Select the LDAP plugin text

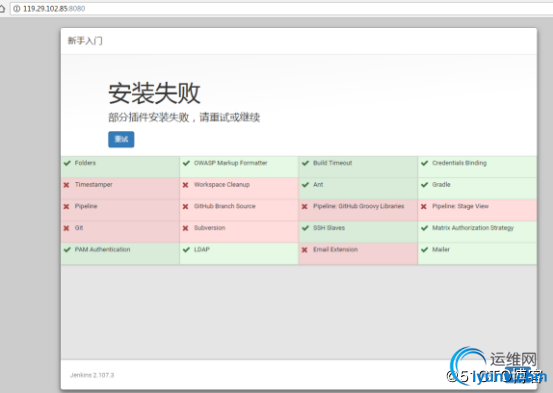[202, 249]
